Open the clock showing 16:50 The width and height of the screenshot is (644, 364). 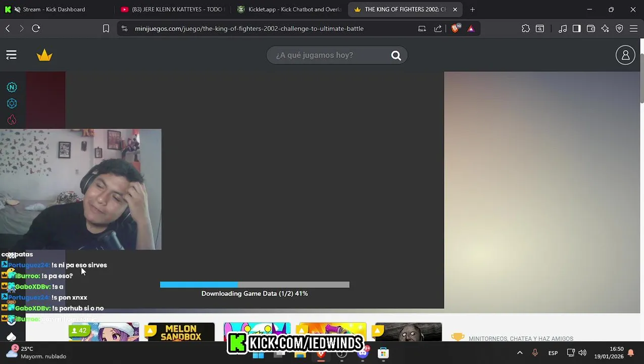tap(609, 352)
